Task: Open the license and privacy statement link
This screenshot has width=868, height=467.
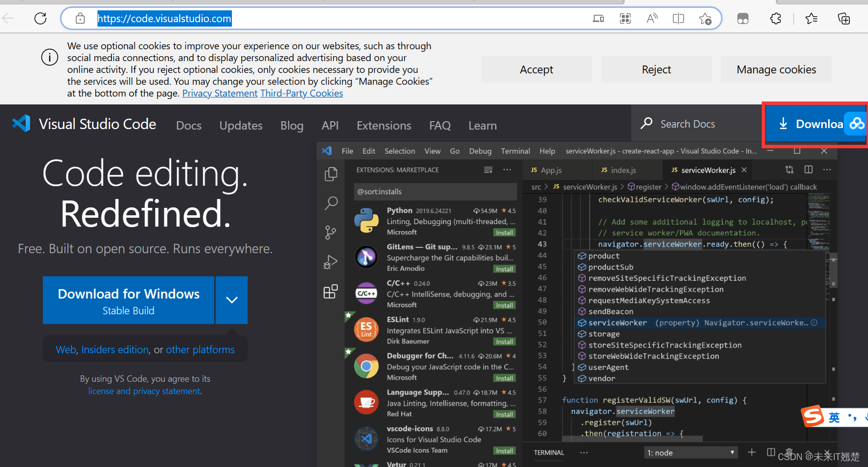Action: 144,391
